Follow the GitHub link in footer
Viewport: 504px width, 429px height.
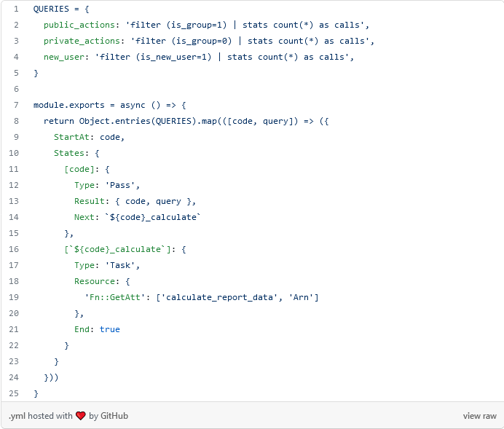(114, 416)
